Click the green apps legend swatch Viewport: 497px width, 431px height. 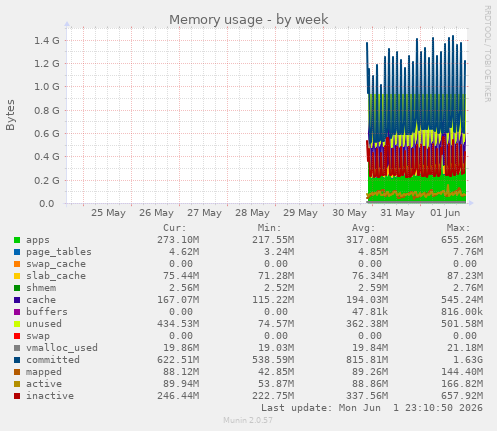(17, 240)
